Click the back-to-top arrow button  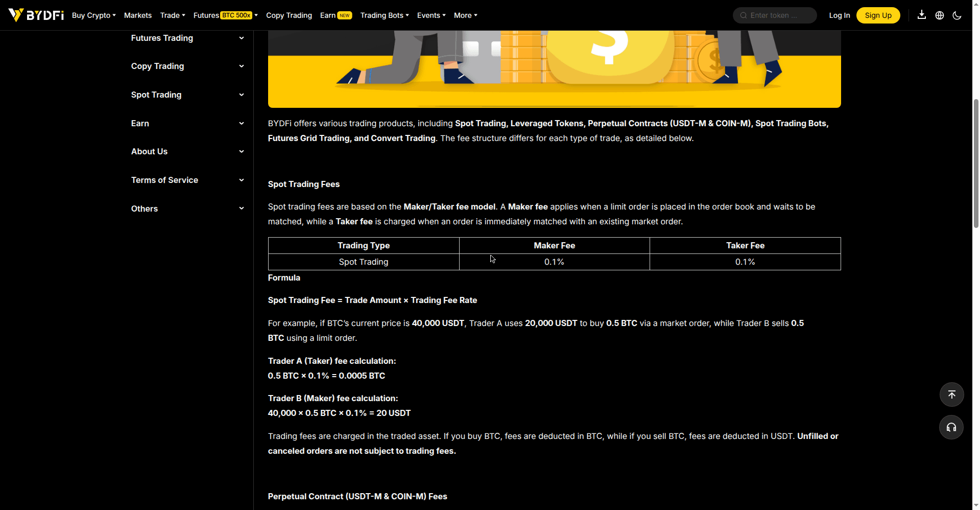[952, 395]
